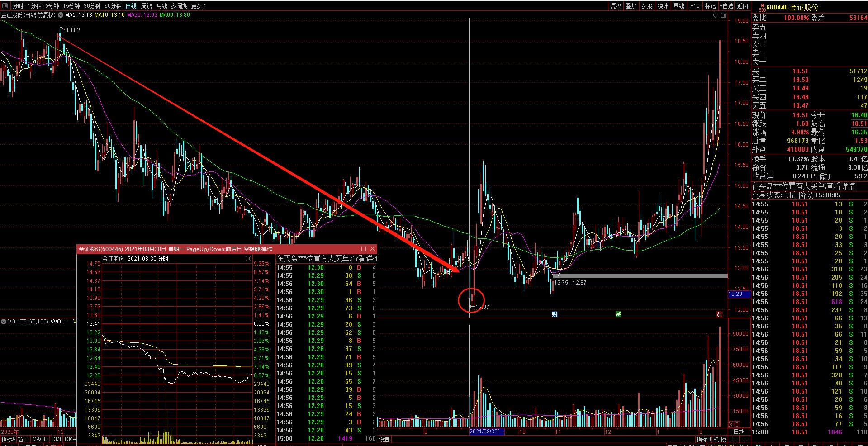
Task: Click the 换手 10.32% turnover value
Action: [x=797, y=159]
